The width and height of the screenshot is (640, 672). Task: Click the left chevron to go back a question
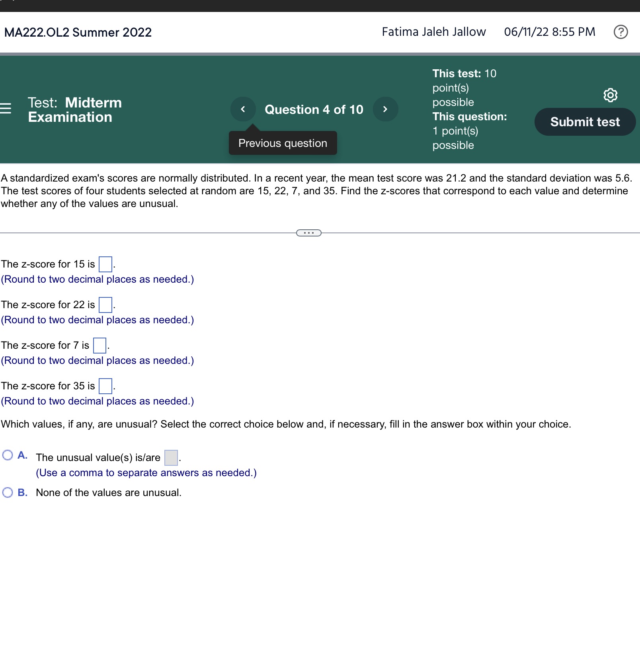tap(243, 109)
